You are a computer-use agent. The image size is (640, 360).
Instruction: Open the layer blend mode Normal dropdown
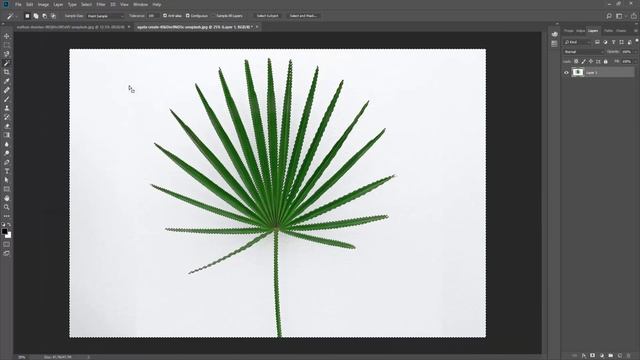[x=583, y=52]
